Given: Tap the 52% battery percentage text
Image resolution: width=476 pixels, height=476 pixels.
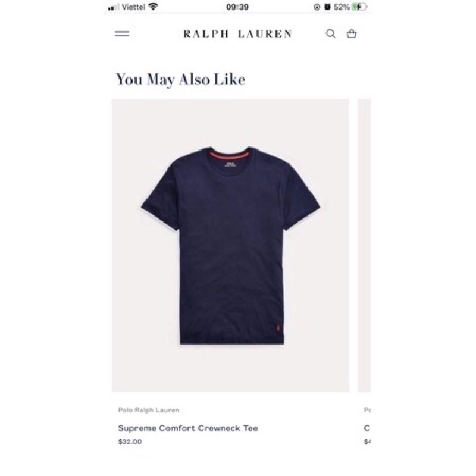Looking at the screenshot, I should point(342,7).
